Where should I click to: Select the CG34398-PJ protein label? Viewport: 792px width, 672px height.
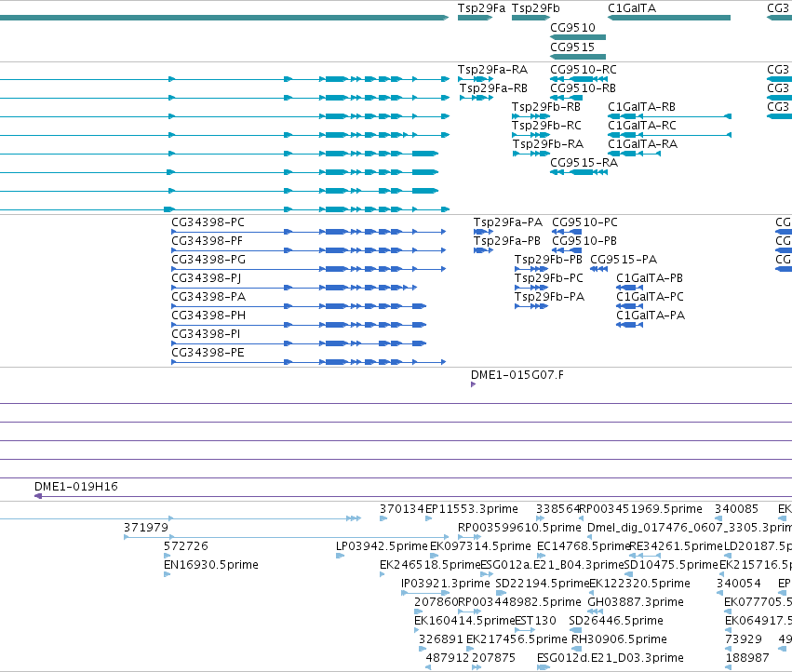click(206, 278)
